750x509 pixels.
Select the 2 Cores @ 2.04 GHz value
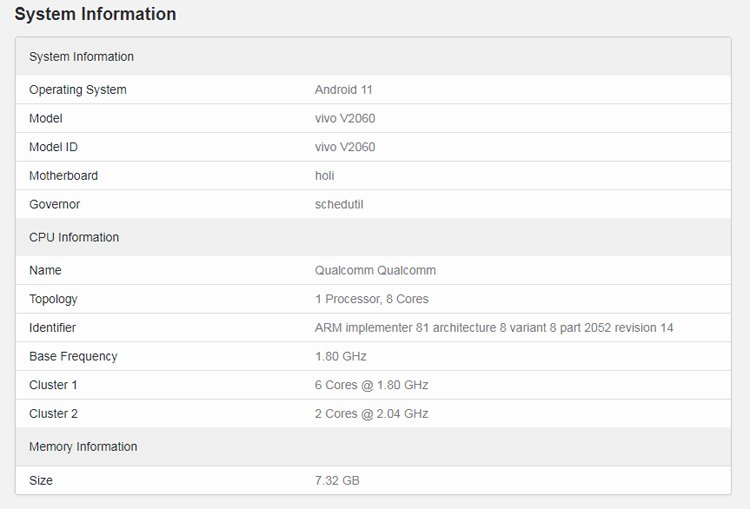371,413
